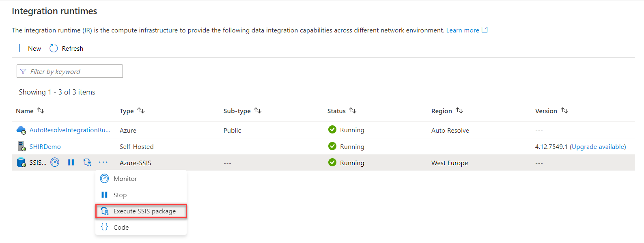Click the pause icon in SSIS row
644x243 pixels.
coord(71,163)
